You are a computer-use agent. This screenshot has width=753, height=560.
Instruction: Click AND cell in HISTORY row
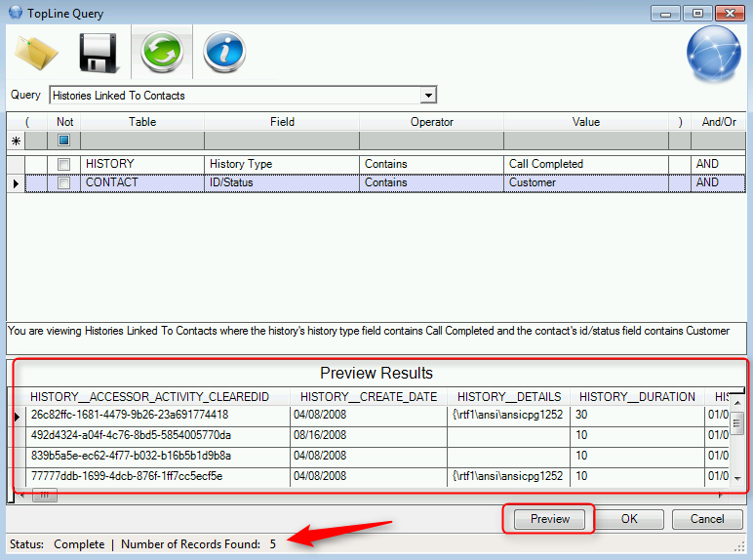pyautogui.click(x=719, y=164)
